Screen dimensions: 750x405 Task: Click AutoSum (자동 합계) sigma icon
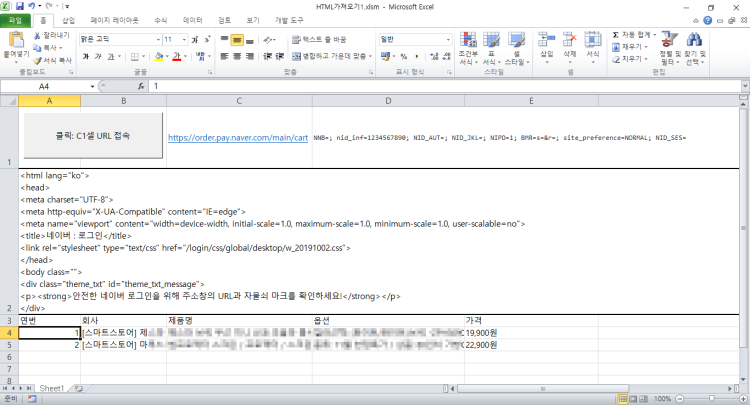tap(616, 35)
